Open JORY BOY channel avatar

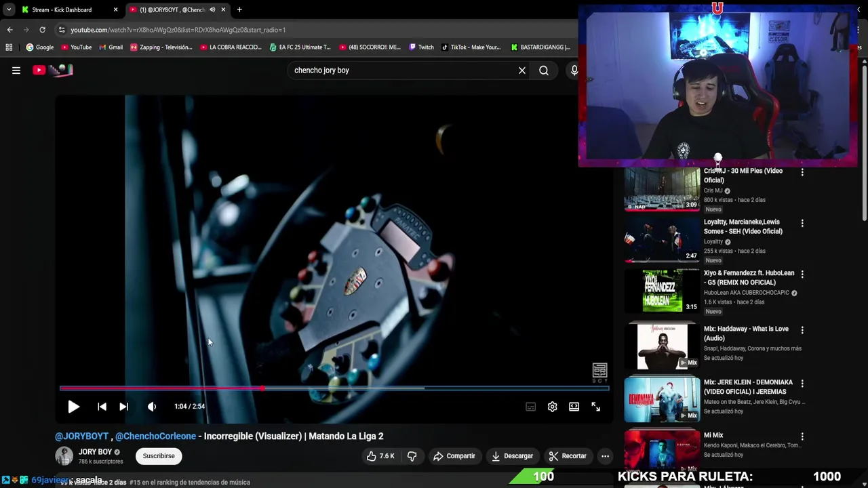click(64, 456)
